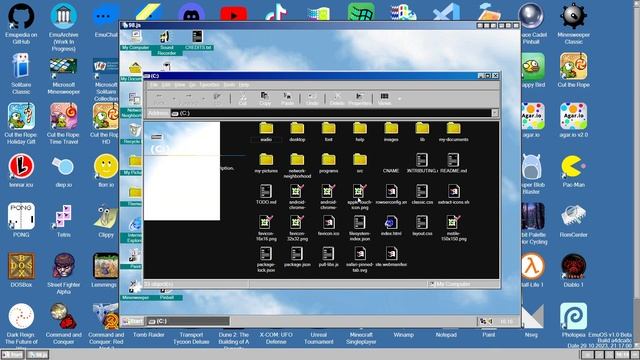Expand the Address bar dropdown

pyautogui.click(x=495, y=113)
